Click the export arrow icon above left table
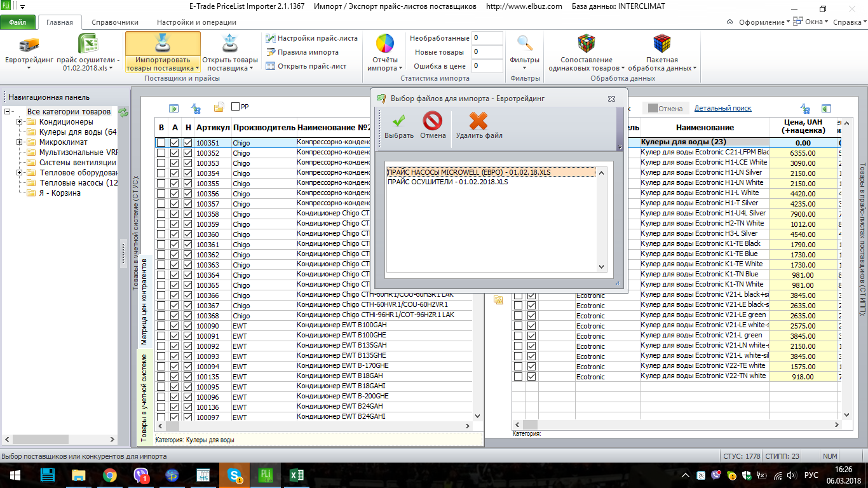The image size is (868, 488). tap(173, 108)
